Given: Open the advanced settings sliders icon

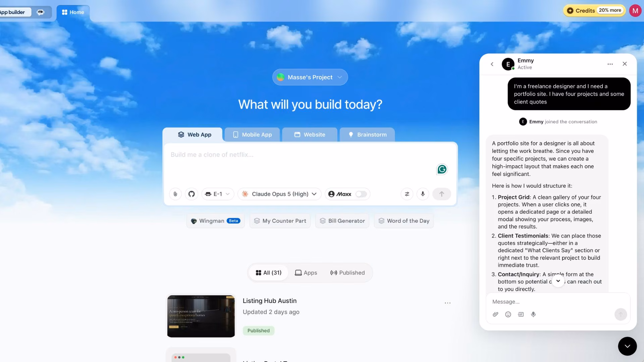Looking at the screenshot, I should coord(407,194).
